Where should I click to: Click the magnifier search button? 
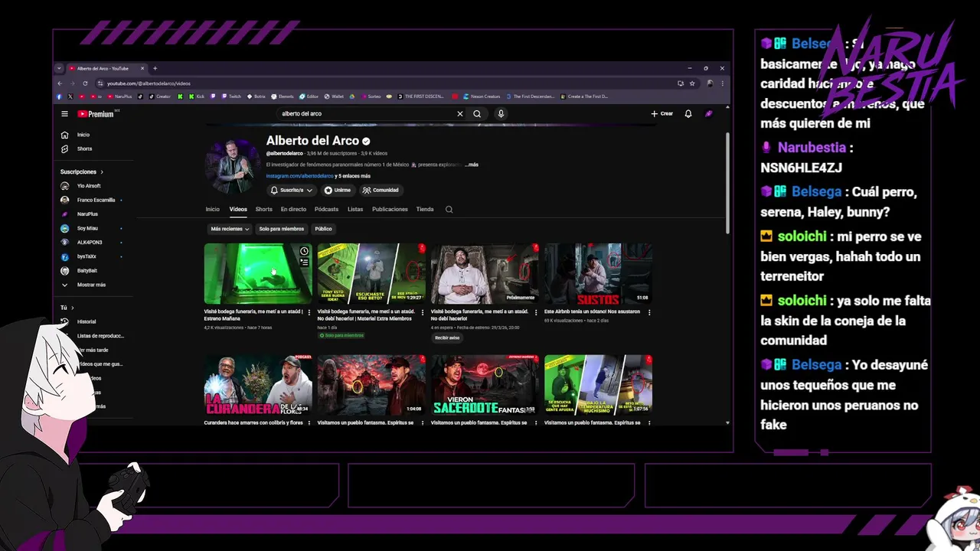[x=477, y=113]
